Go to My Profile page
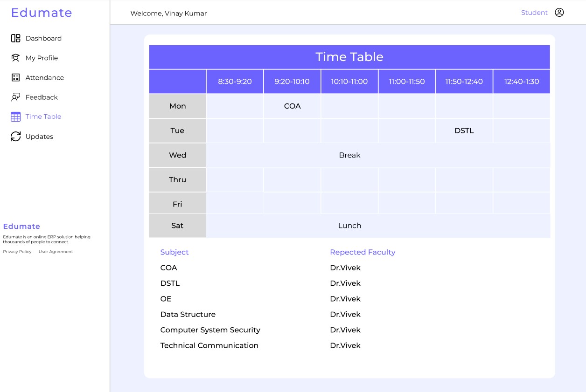This screenshot has height=392, width=586. pos(42,58)
